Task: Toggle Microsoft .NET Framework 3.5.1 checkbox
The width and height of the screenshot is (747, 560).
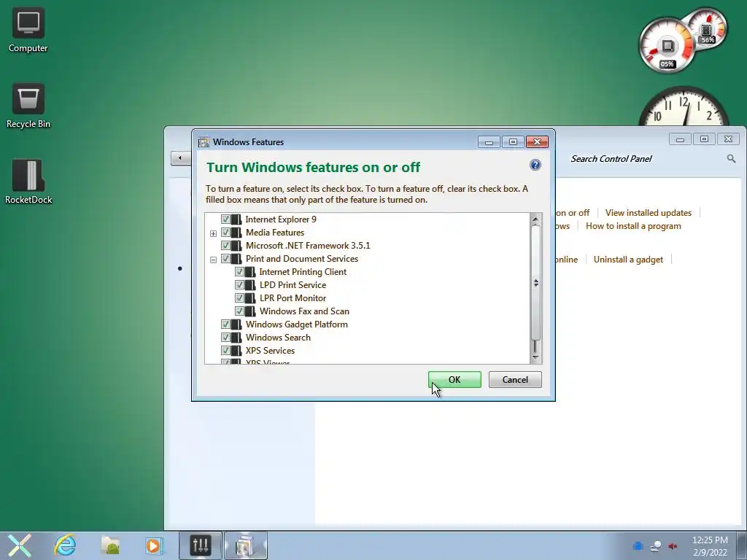Action: pyautogui.click(x=226, y=246)
